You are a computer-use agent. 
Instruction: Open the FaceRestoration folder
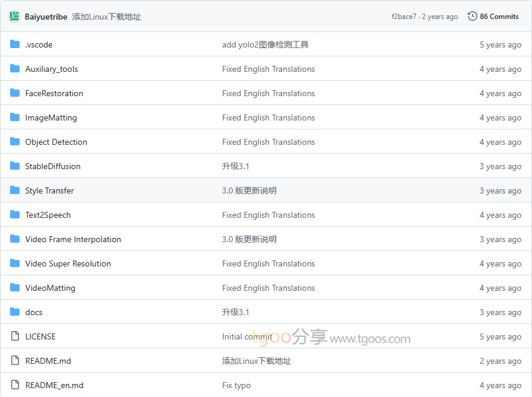54,93
